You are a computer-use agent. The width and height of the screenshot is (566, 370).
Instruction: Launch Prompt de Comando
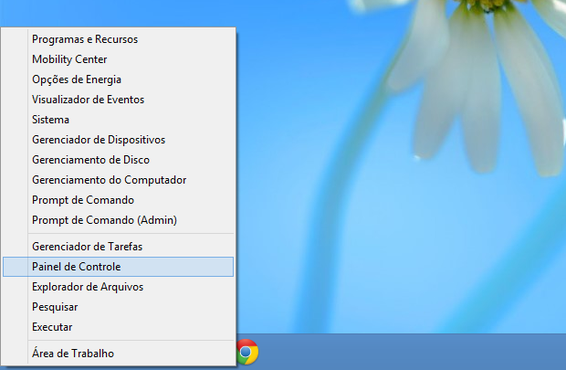point(118,200)
